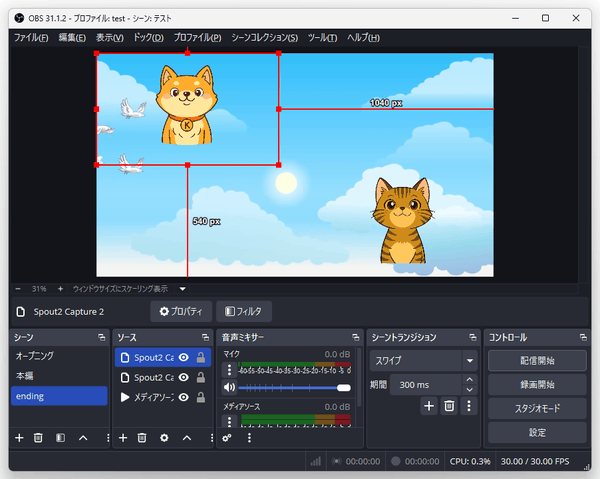Remove the current scene transition

tap(449, 405)
